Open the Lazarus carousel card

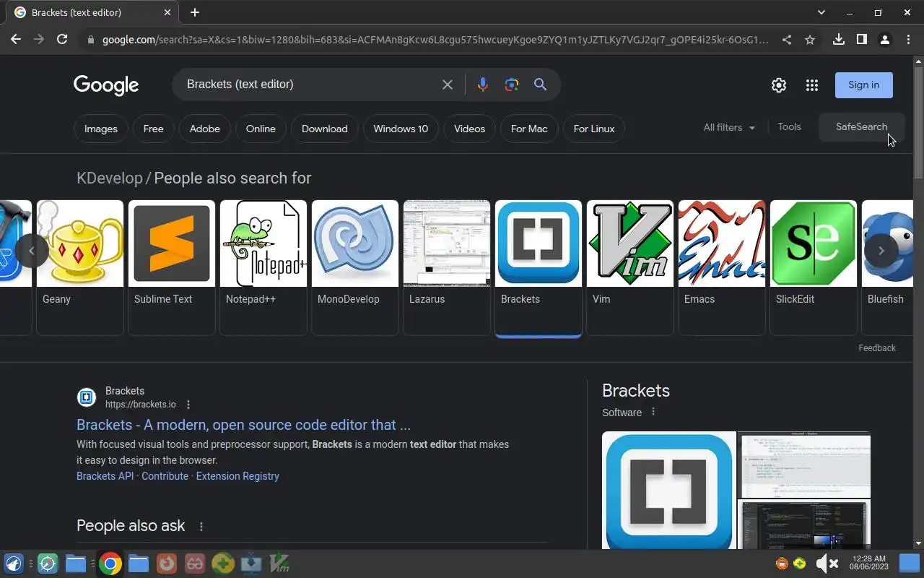tap(447, 267)
